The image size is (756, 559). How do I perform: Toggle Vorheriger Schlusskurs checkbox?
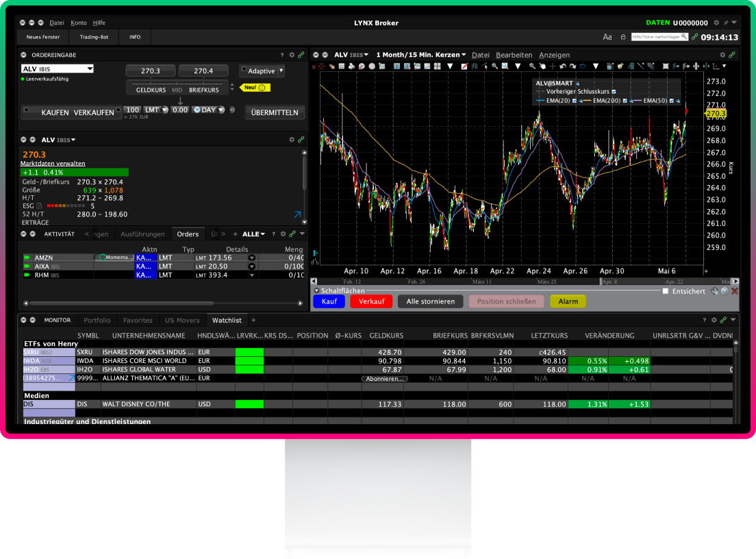coord(614,92)
